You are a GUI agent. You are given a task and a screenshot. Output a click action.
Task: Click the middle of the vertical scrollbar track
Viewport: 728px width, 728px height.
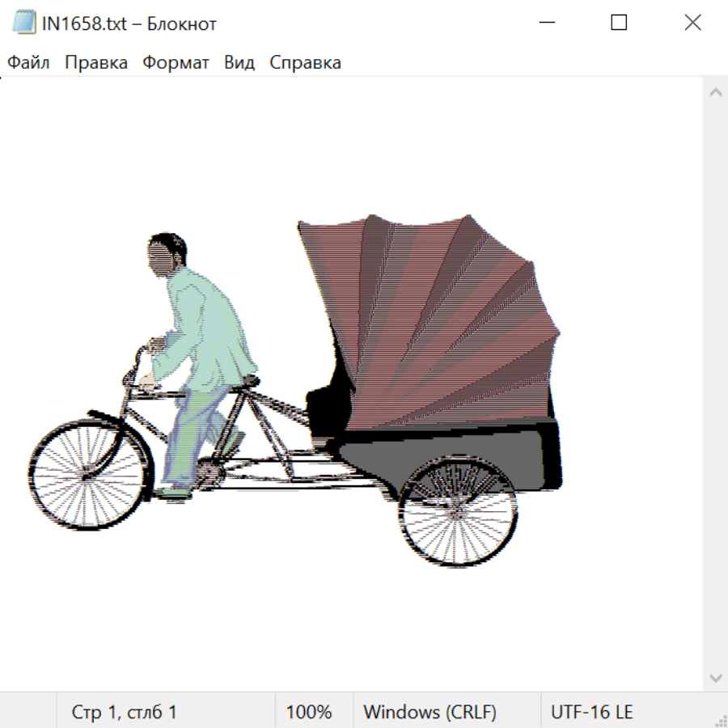[x=715, y=384]
